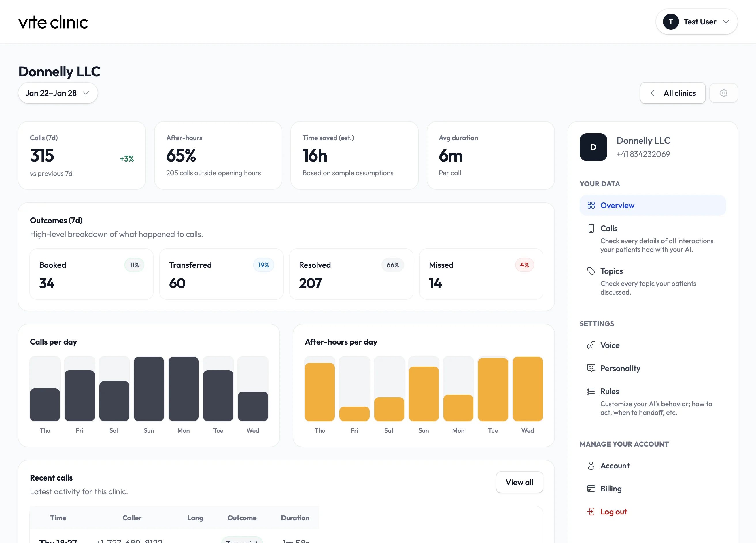Screen dimensions: 756x543
Task: Open the Jan 22–Jan 28 date range dropdown
Action: (x=58, y=93)
